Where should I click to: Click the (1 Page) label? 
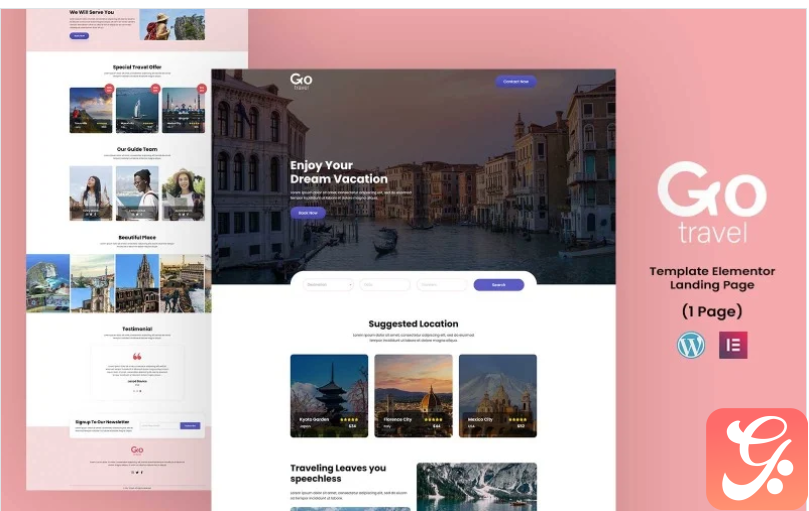(x=712, y=311)
